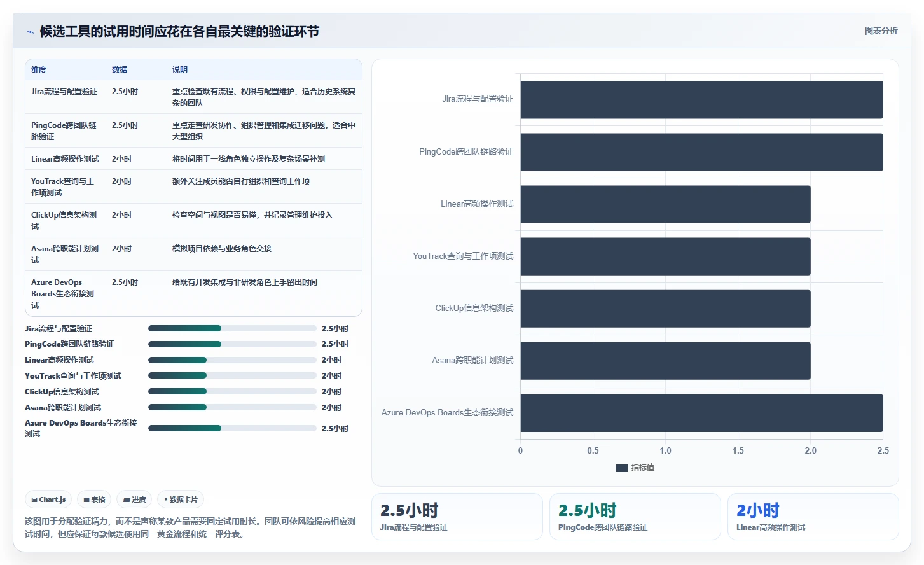Screen dimensions: 924x565
Task: Click the YouTrack查询与工作项测试 progress bar
Action: coord(232,375)
